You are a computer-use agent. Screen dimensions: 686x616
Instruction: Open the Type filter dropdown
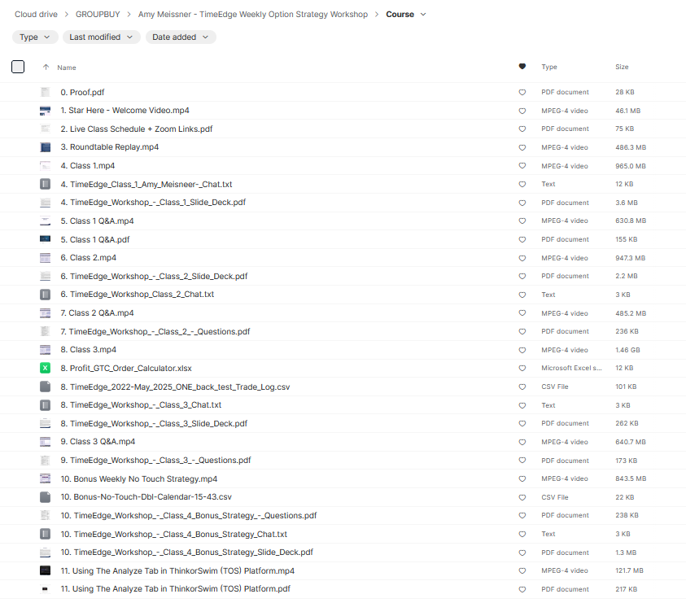point(34,37)
